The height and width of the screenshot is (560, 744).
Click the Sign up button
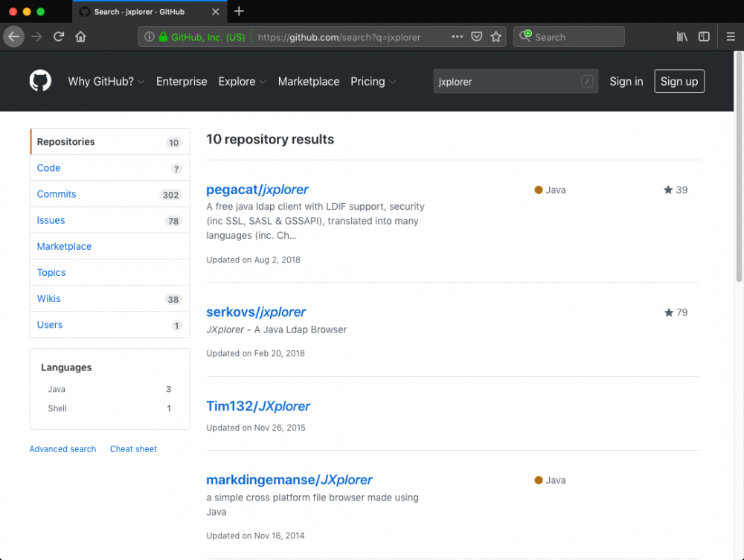(679, 82)
